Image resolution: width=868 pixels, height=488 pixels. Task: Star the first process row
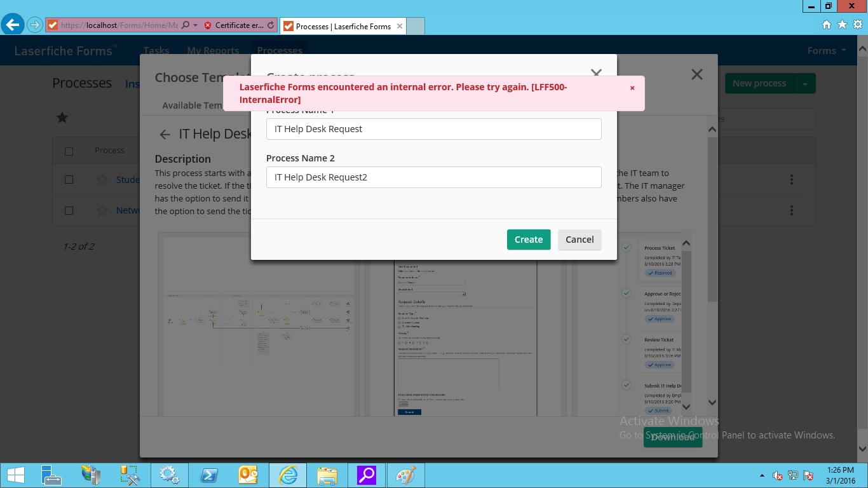102,180
